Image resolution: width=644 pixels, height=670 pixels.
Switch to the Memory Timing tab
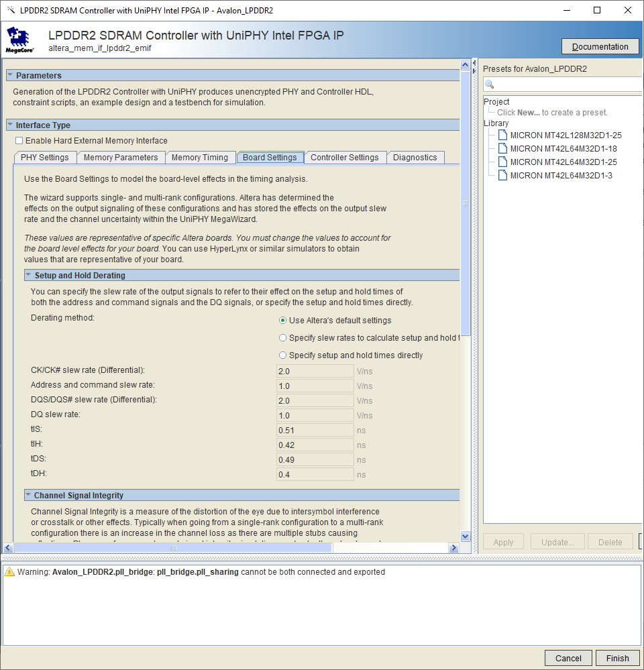[x=200, y=157]
